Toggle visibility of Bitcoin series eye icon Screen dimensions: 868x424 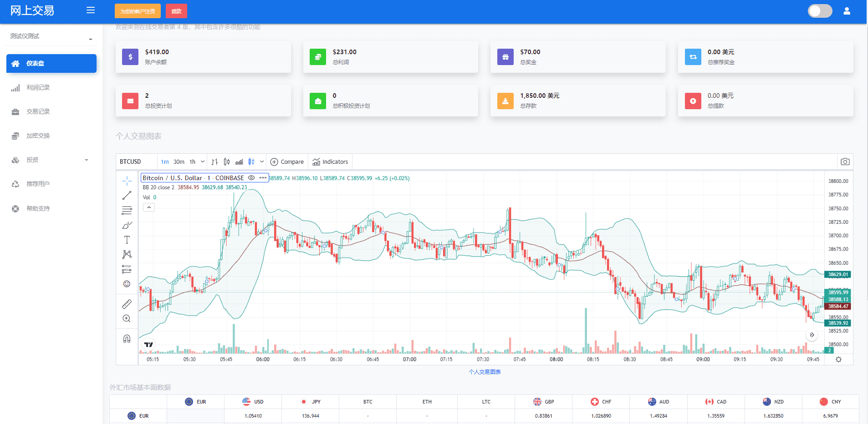[x=251, y=178]
